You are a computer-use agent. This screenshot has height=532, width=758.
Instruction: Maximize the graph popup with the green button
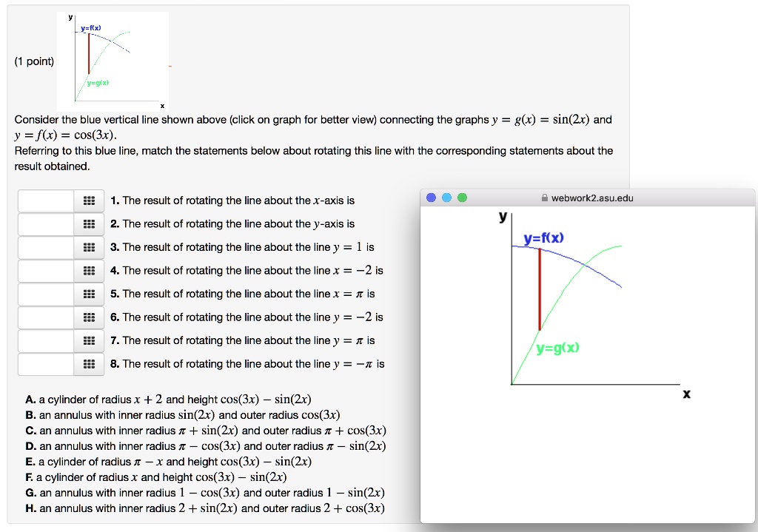(x=463, y=198)
